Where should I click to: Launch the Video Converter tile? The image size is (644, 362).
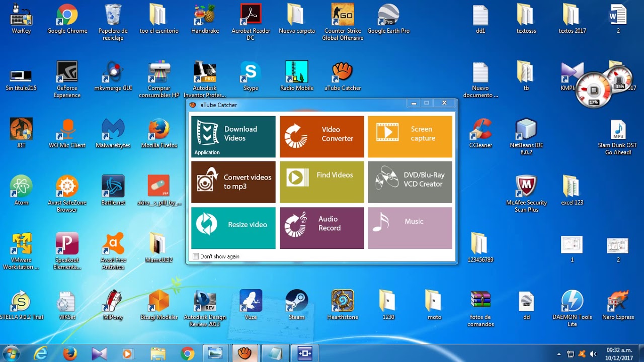coord(321,137)
